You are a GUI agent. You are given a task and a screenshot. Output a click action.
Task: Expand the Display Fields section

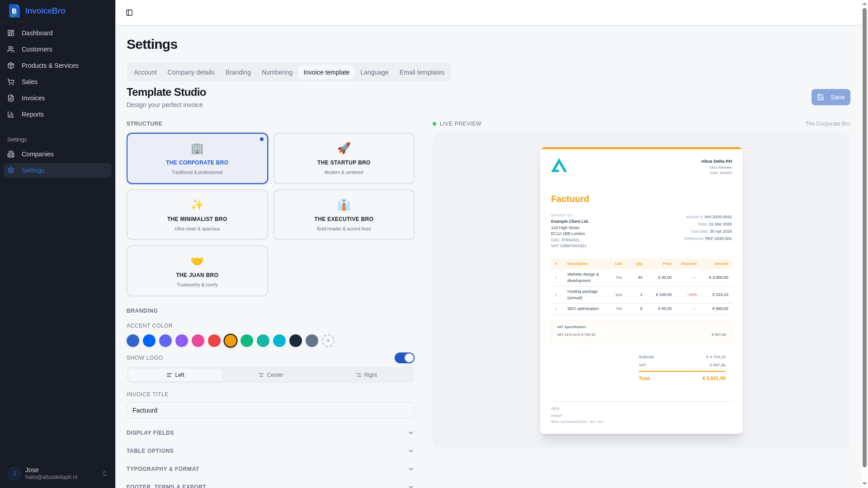point(270,433)
